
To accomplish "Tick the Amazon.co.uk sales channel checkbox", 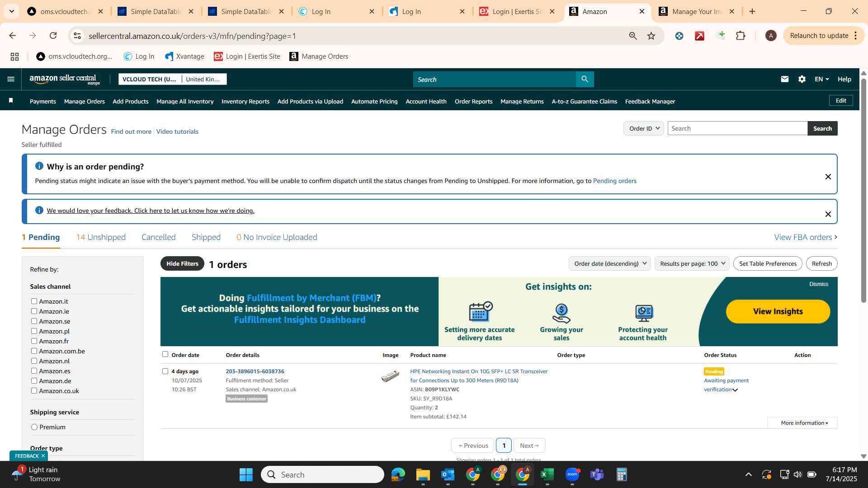I will [34, 390].
